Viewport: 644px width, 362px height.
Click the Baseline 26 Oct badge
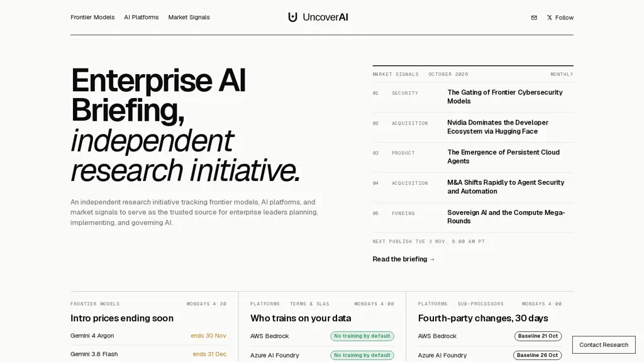[537, 355]
